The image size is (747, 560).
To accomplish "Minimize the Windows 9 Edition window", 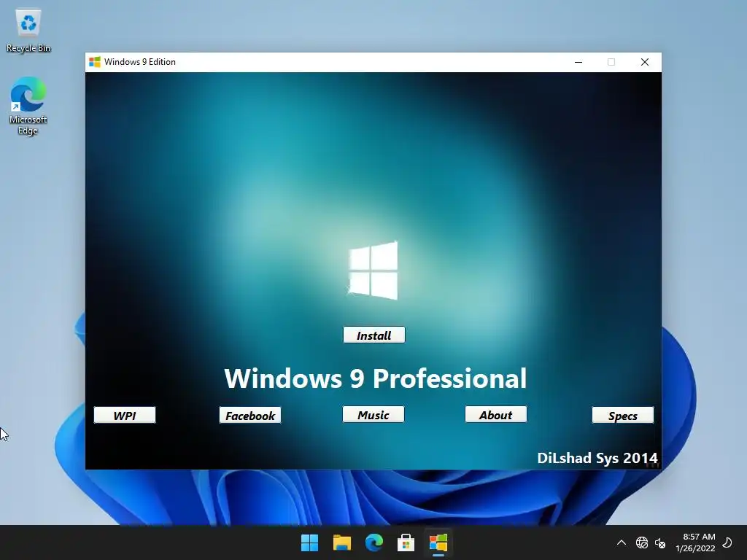I will [x=578, y=62].
